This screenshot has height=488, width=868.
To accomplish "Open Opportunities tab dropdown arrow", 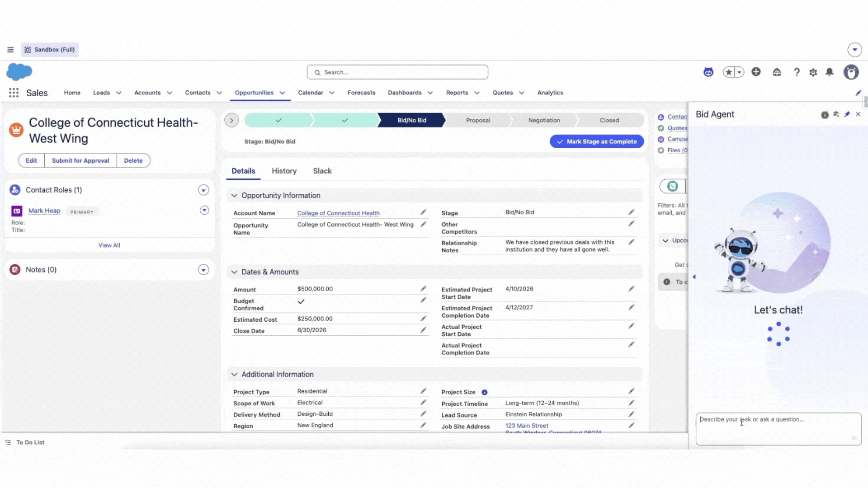I will point(283,93).
